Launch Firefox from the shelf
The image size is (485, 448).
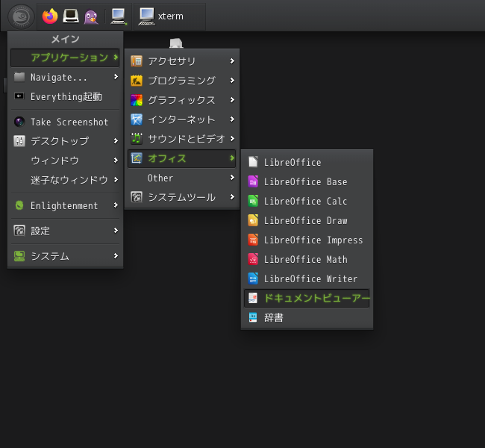(50, 16)
